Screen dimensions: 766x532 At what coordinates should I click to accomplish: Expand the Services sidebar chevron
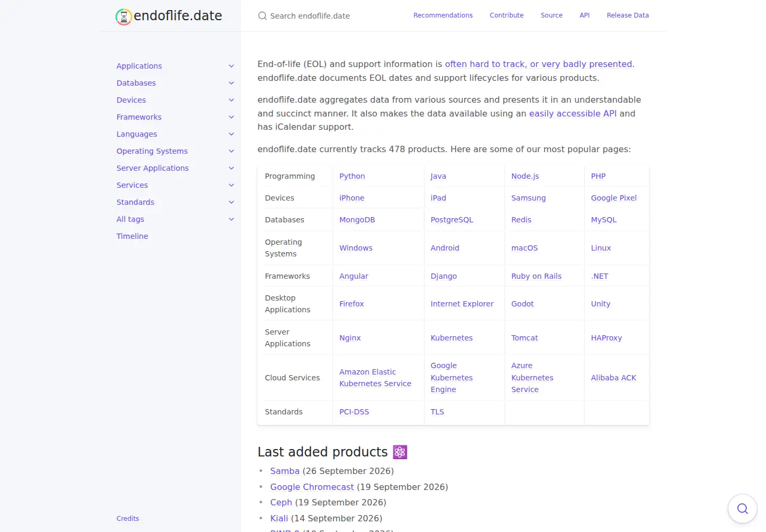[231, 185]
